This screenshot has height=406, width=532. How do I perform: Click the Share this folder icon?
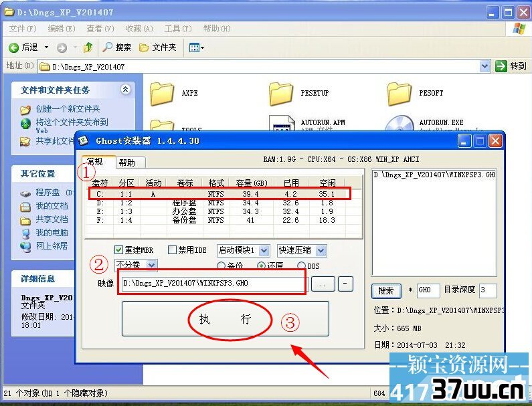tap(25, 141)
